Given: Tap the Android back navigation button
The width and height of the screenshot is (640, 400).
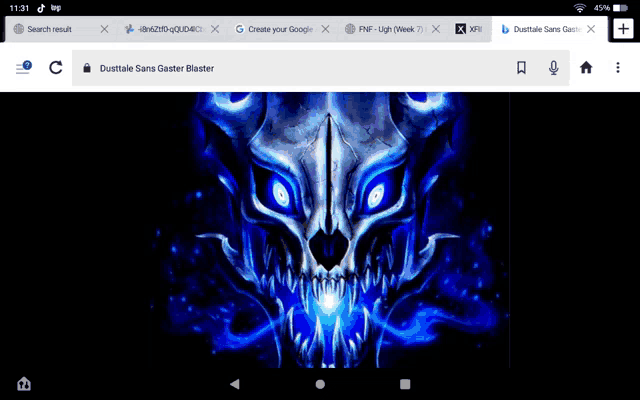Looking at the screenshot, I should (x=235, y=384).
